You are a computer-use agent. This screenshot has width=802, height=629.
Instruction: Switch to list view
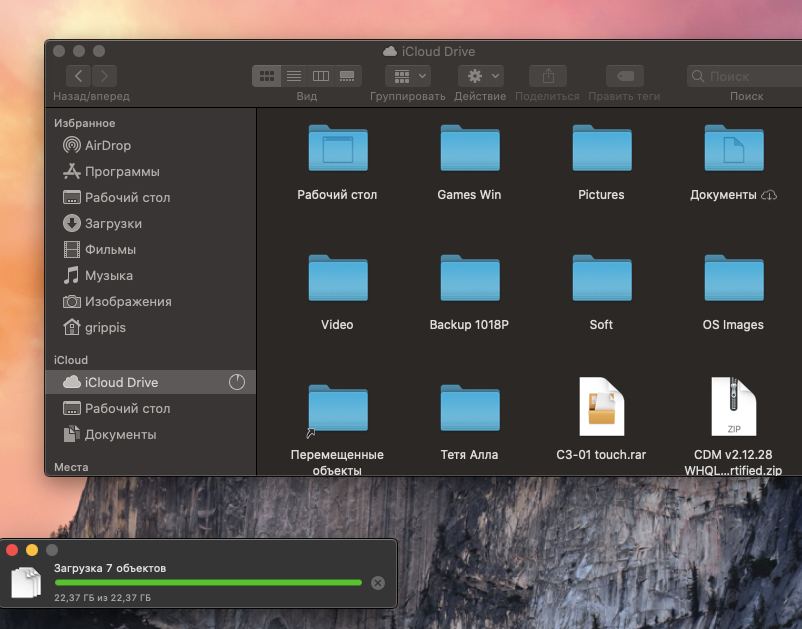pyautogui.click(x=294, y=76)
